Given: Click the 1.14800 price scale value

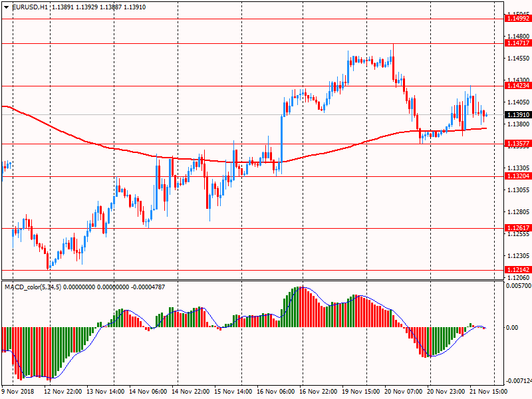Looking at the screenshot, I should point(518,36).
